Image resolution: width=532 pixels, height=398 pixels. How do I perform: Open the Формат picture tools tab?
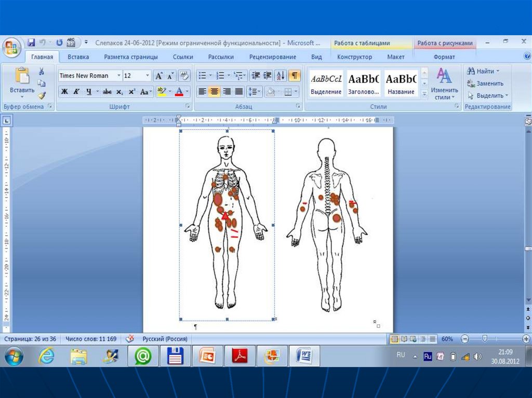pos(444,57)
